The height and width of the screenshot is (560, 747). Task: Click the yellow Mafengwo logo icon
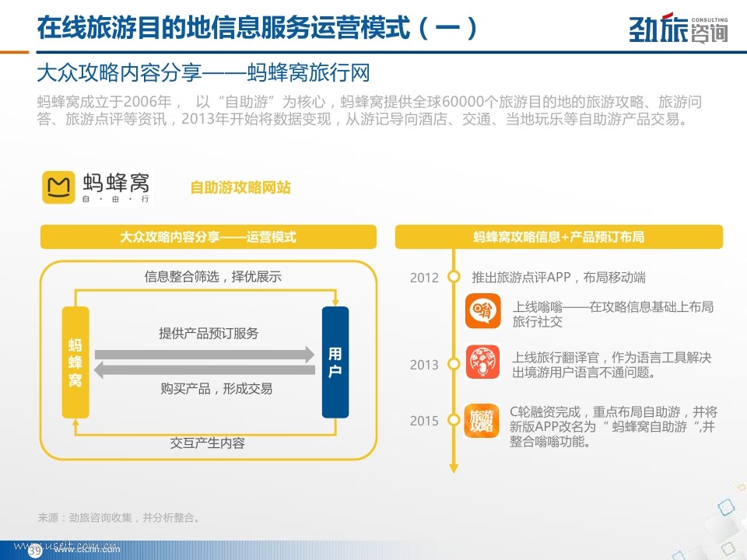[x=58, y=187]
